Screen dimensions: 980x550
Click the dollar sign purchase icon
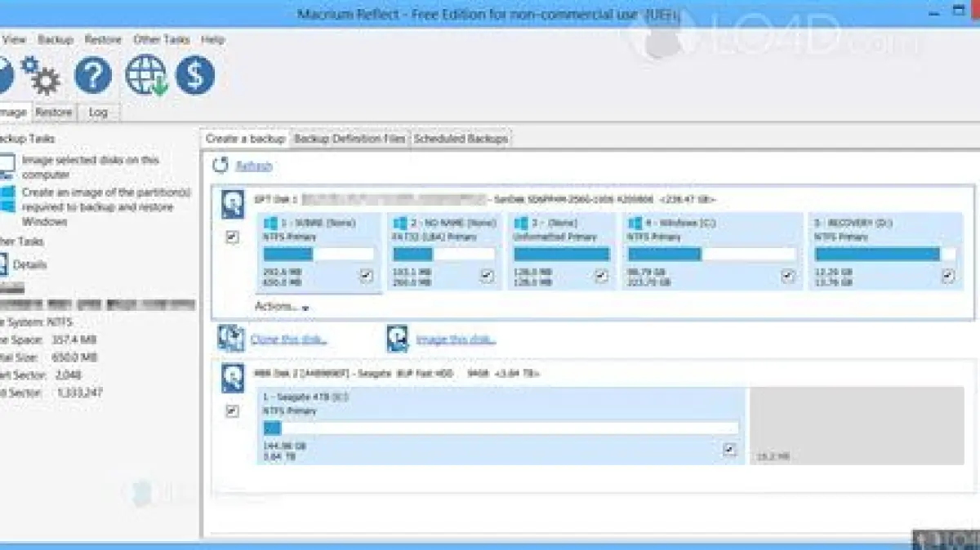tap(195, 76)
